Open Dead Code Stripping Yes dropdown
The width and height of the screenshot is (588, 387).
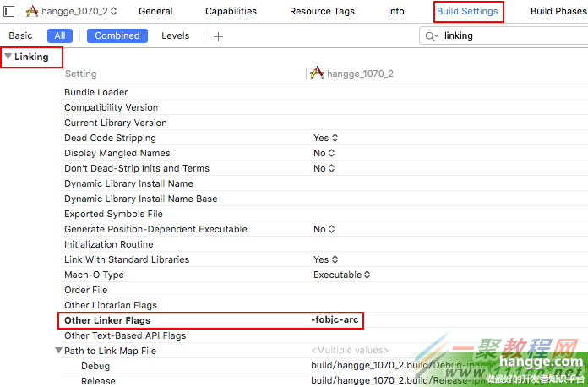pos(326,138)
